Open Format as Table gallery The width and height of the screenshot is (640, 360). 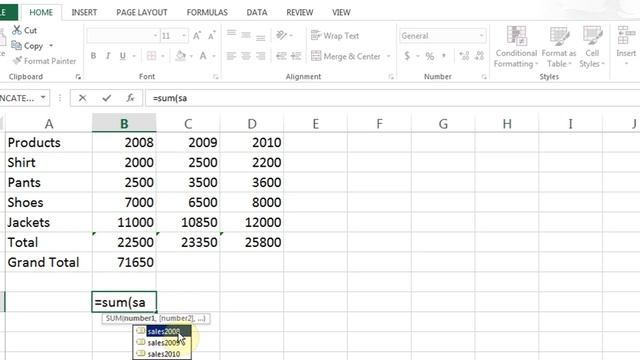(559, 47)
